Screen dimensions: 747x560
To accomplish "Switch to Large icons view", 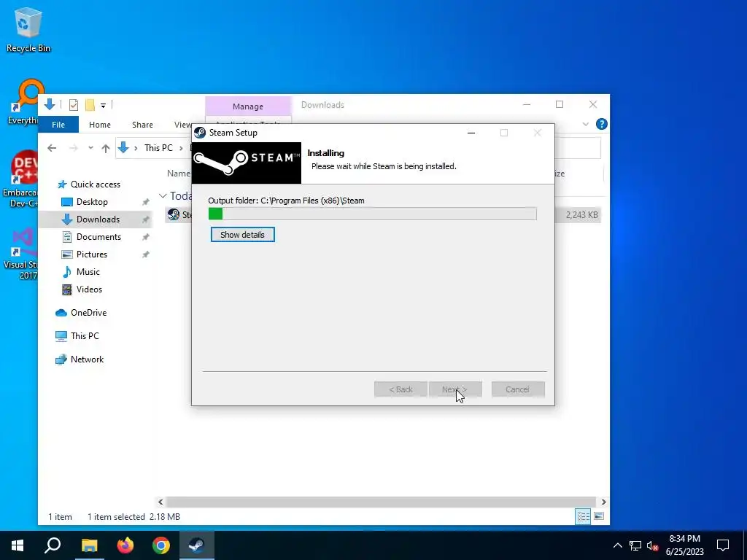I will coord(599,517).
